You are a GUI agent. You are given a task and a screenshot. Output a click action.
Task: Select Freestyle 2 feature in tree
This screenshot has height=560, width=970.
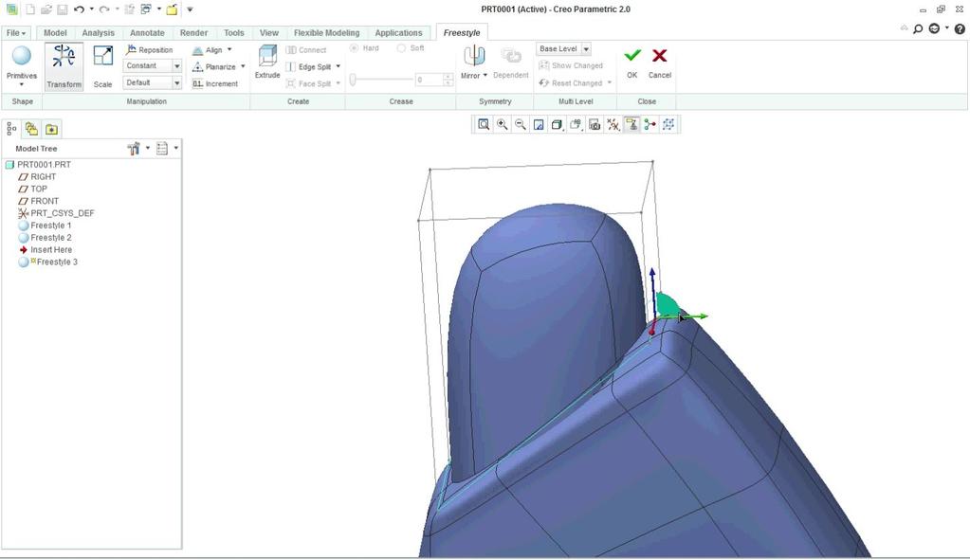pyautogui.click(x=46, y=237)
